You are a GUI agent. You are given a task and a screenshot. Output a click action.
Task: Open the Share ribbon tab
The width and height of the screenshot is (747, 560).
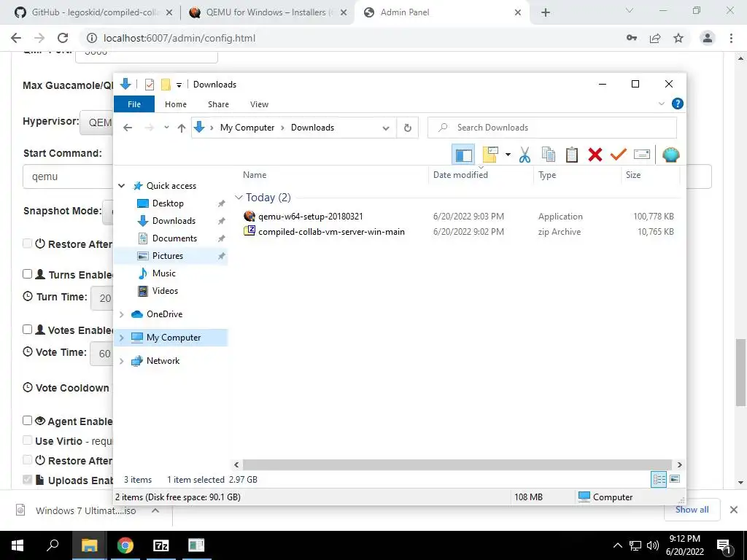218,104
